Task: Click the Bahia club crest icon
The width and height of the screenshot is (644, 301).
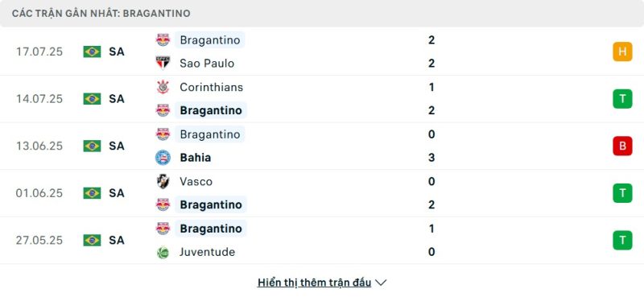Action: [163, 157]
